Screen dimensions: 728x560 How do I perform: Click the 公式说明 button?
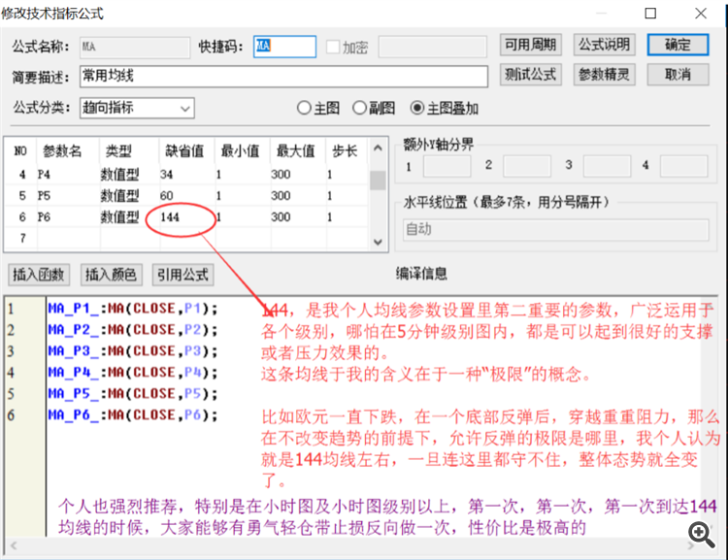coord(604,45)
